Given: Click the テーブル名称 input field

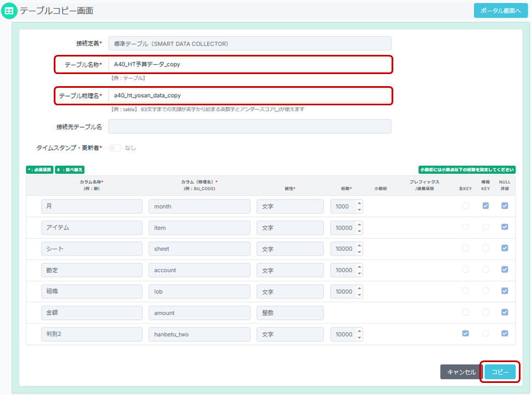Looking at the screenshot, I should (250, 64).
